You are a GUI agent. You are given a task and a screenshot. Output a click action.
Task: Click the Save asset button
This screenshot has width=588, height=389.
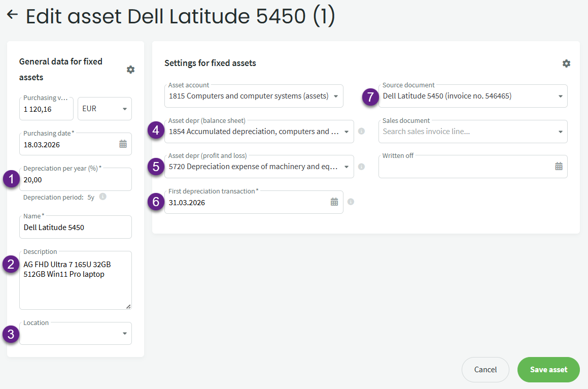pyautogui.click(x=548, y=370)
